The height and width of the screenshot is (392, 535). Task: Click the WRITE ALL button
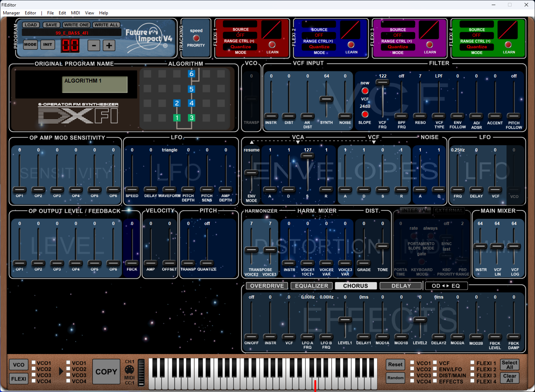pos(106,25)
